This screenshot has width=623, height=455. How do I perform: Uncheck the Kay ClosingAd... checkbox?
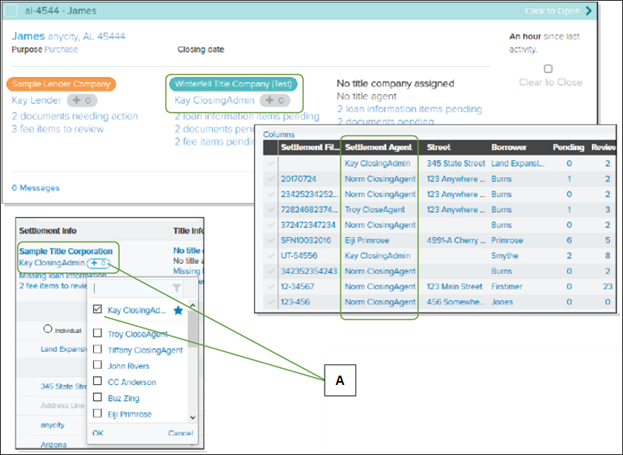click(x=97, y=309)
